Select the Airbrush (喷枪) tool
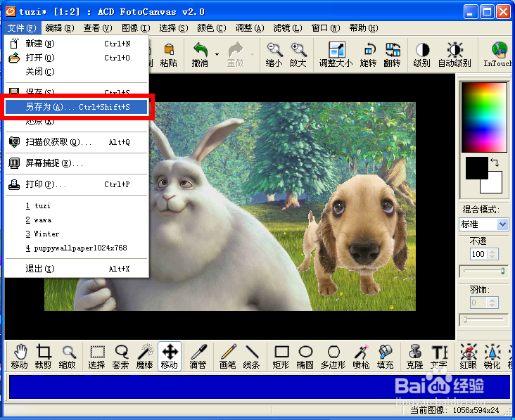 (x=362, y=357)
